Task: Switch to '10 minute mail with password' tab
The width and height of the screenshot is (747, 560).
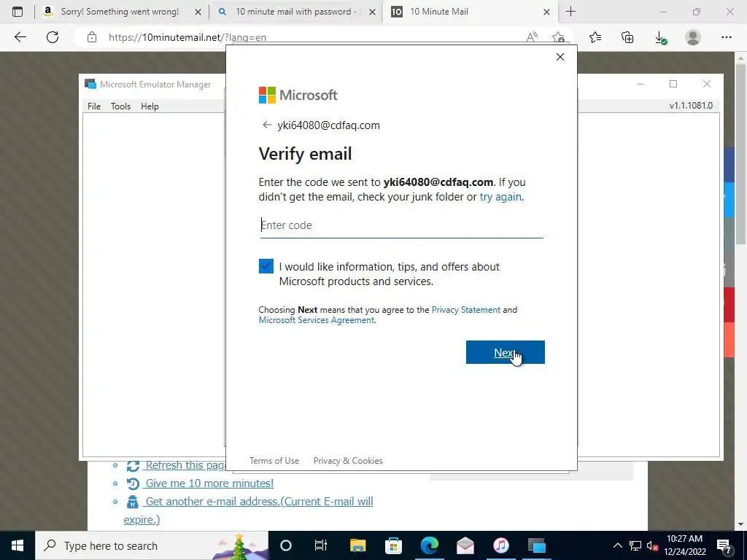Action: tap(296, 12)
